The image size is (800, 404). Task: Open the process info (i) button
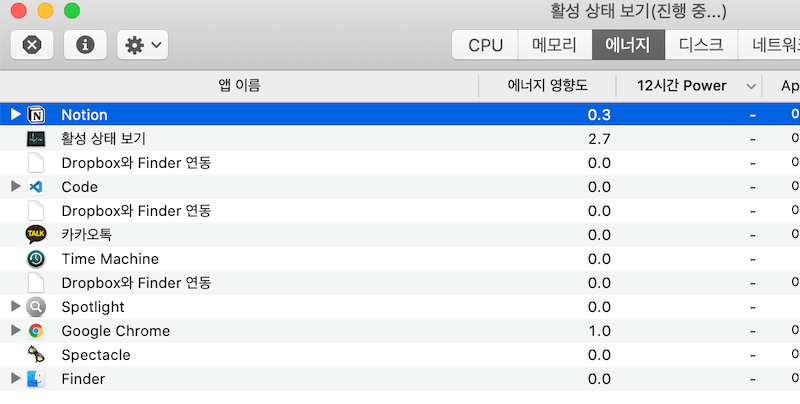pos(85,45)
